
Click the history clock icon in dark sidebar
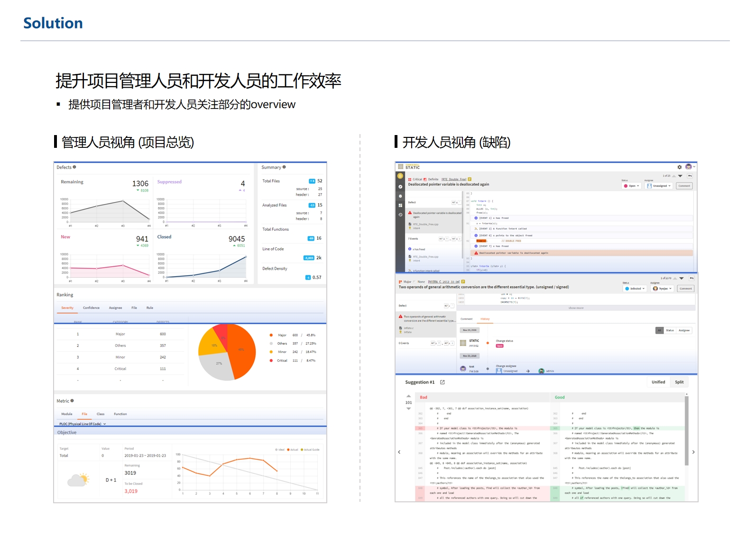pos(400,215)
